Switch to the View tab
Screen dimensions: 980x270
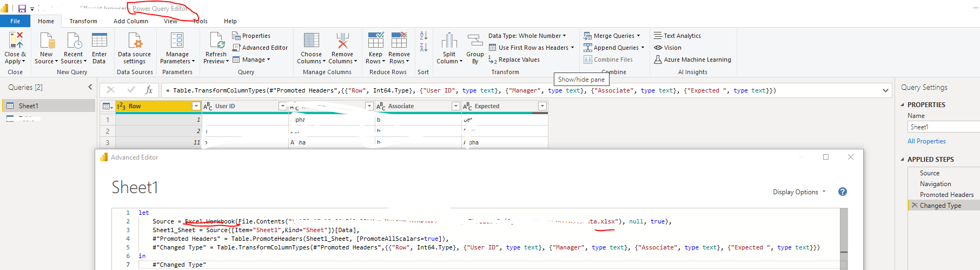tap(170, 21)
